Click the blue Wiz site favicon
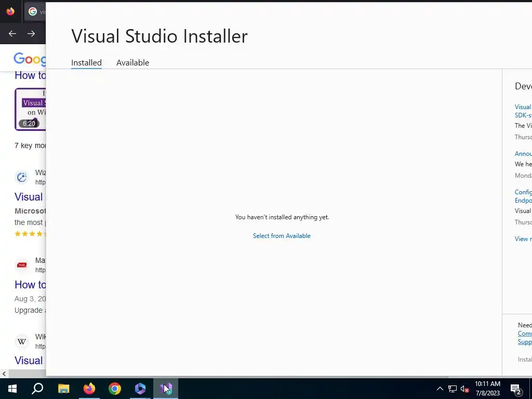Image resolution: width=532 pixels, height=399 pixels. pyautogui.click(x=22, y=177)
